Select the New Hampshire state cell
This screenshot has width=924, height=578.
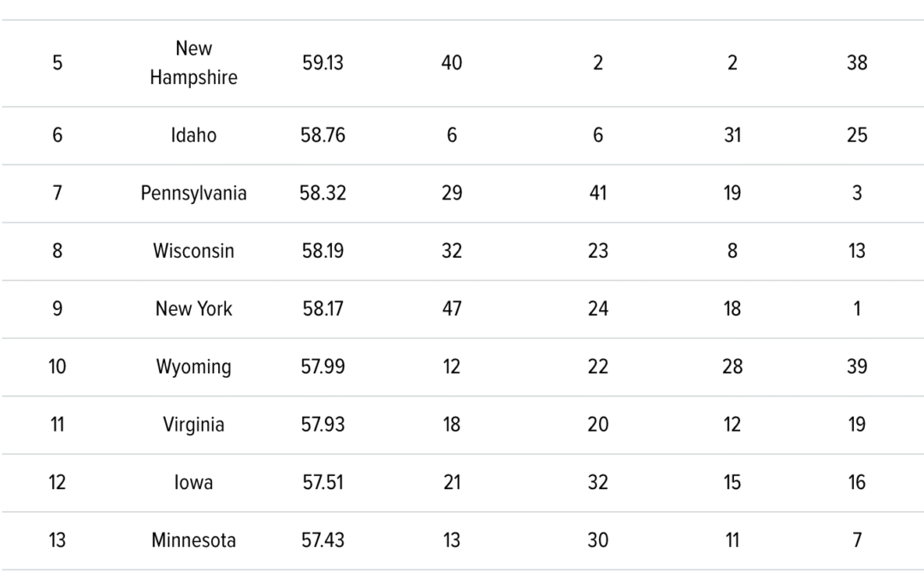[193, 63]
